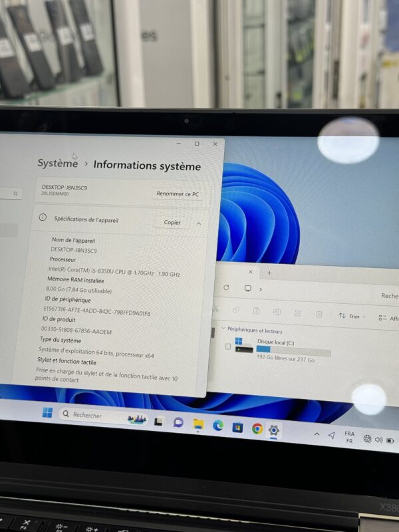Collapse the Périphériques et lecteurs group
Screen dimensions: 399x532
point(223,328)
